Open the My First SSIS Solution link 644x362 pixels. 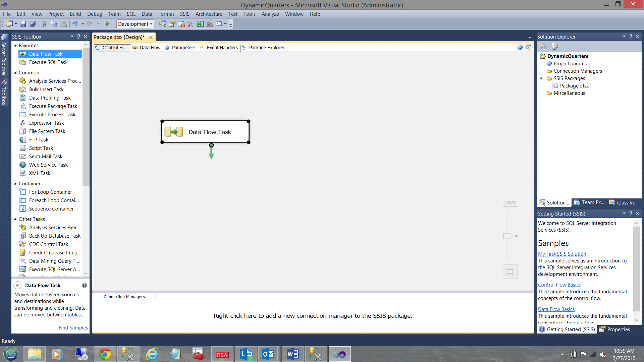click(x=562, y=254)
